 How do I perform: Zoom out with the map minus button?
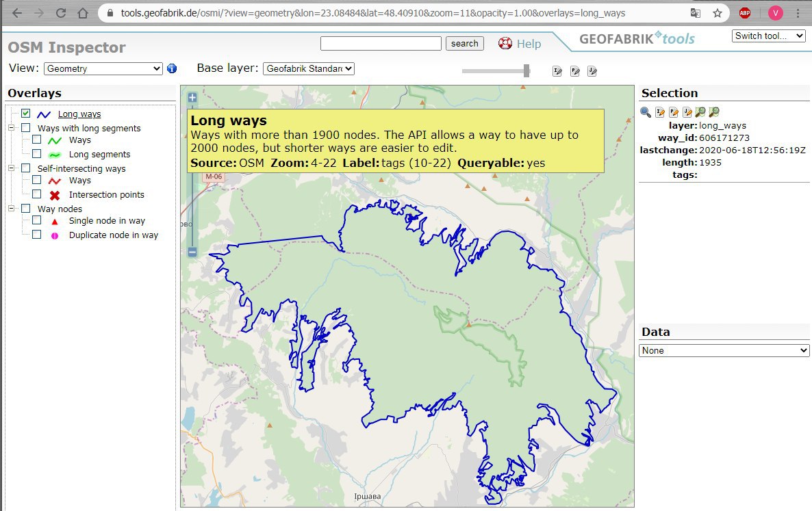point(192,252)
